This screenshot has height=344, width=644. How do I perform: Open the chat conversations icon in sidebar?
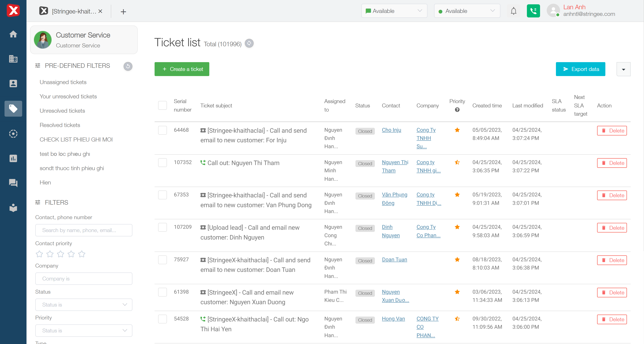pyautogui.click(x=13, y=183)
